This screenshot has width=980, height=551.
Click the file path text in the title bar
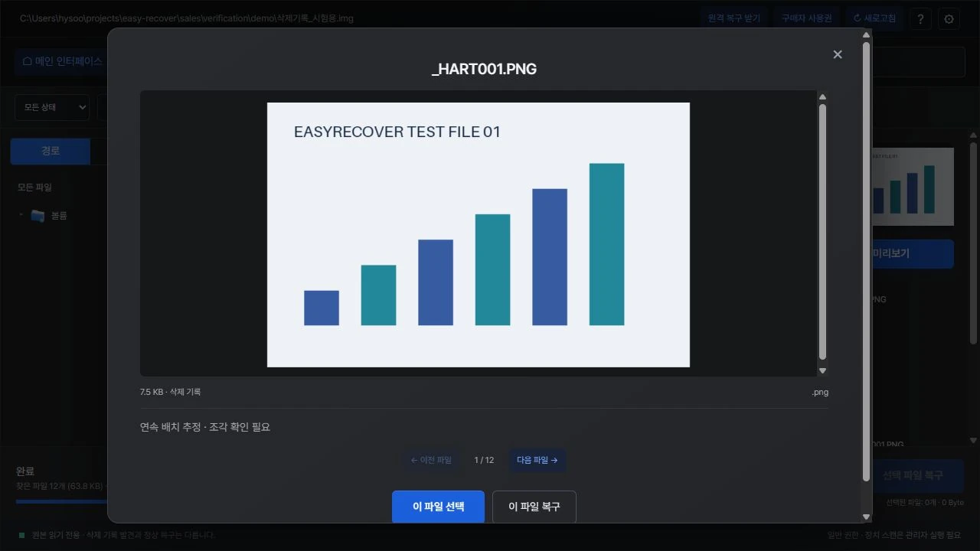pyautogui.click(x=187, y=18)
